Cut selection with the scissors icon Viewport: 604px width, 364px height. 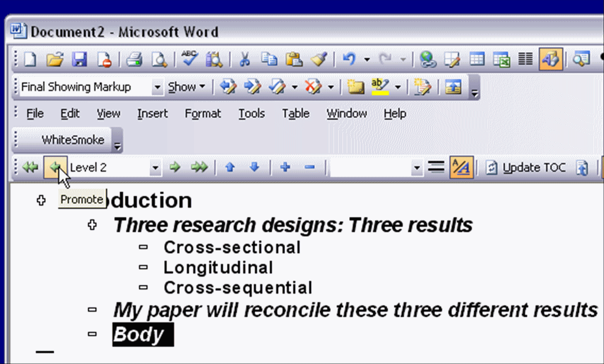pyautogui.click(x=244, y=59)
